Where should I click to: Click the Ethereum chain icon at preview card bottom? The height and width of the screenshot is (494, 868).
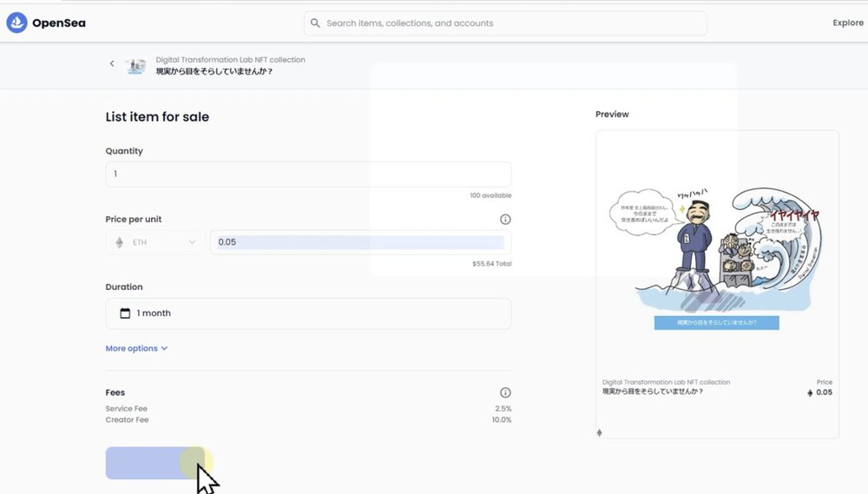point(600,432)
